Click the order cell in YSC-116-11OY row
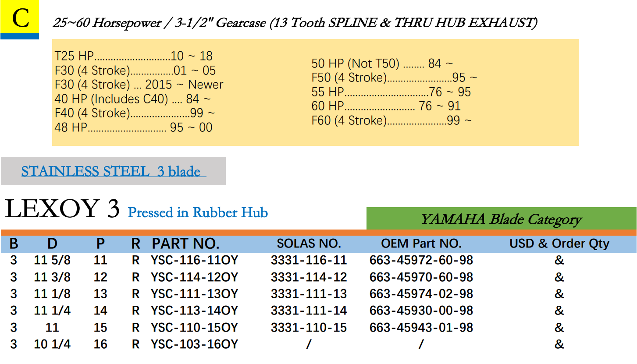The image size is (637, 364). 559,260
